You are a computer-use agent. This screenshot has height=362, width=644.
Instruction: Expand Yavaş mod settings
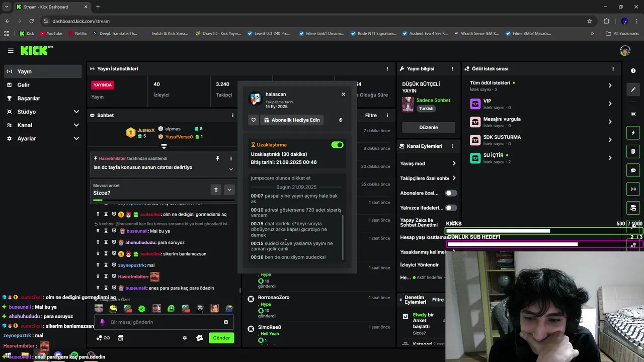coord(454,163)
